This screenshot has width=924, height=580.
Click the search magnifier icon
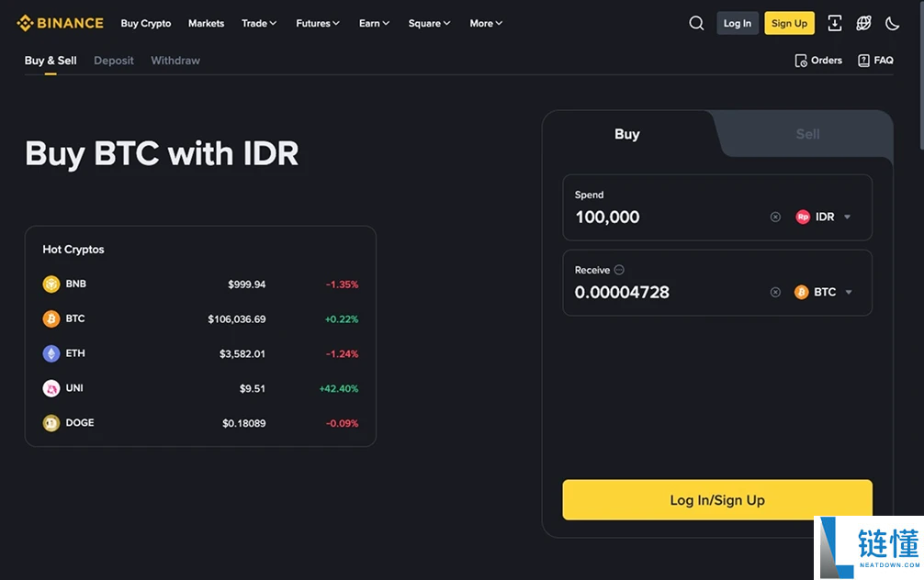pyautogui.click(x=696, y=23)
